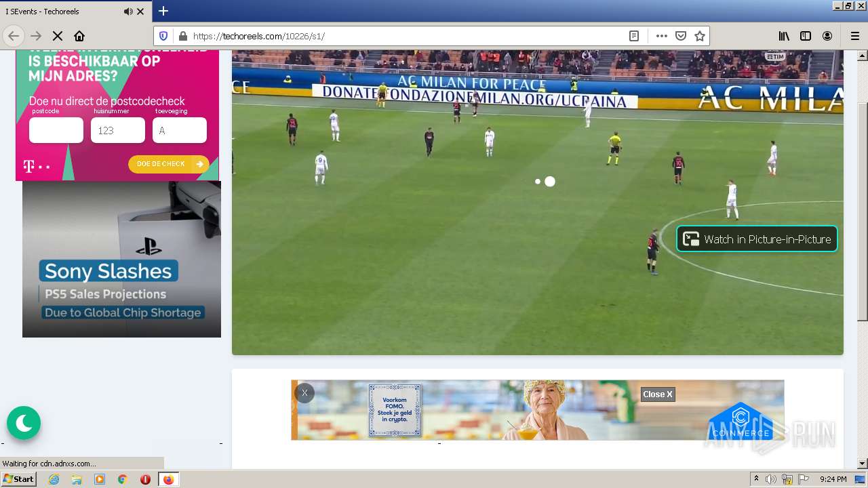This screenshot has height=488, width=868.
Task: Click the huisnummer field showing 123
Action: [x=118, y=130]
